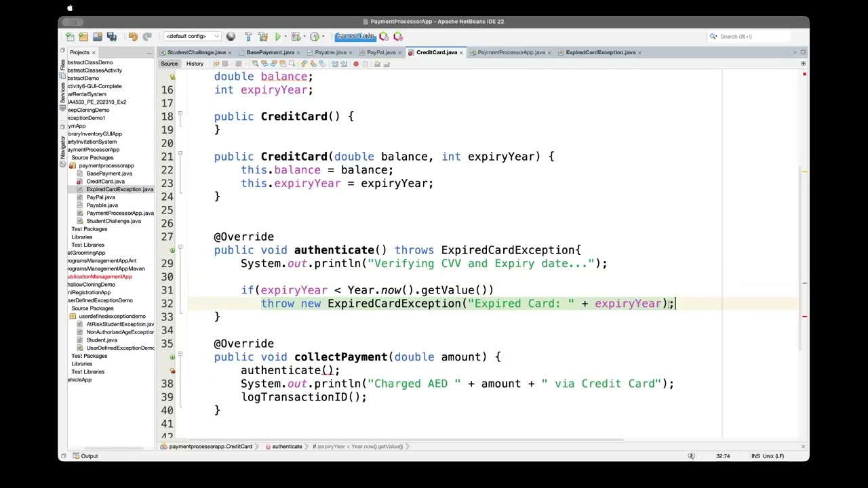Click the Save All toolbar icon

coord(112,37)
